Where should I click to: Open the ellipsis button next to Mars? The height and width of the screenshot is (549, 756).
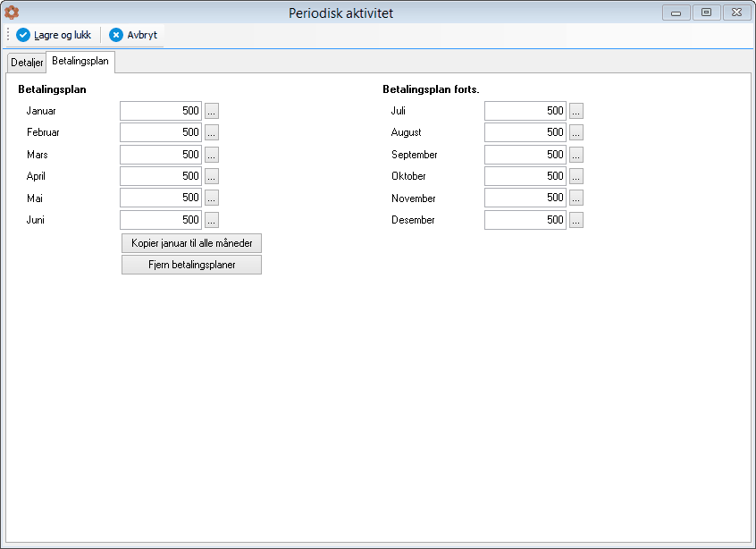212,155
